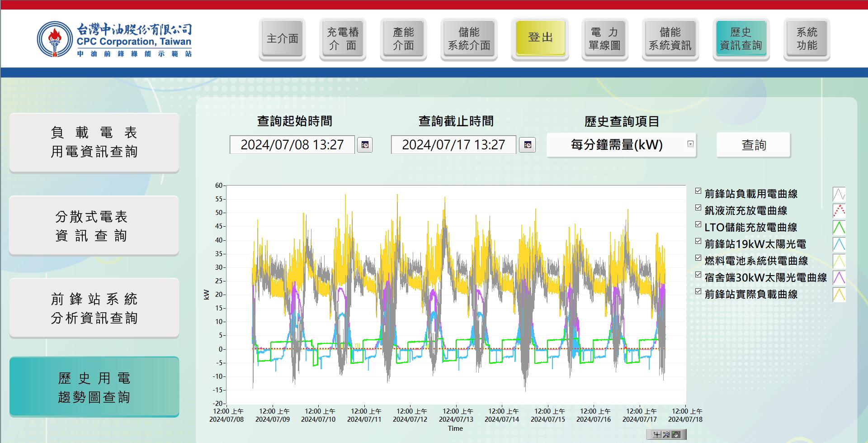The height and width of the screenshot is (443, 868).
Task: Toggle the 前鋒站19kW太陽光電 checkbox
Action: point(698,241)
